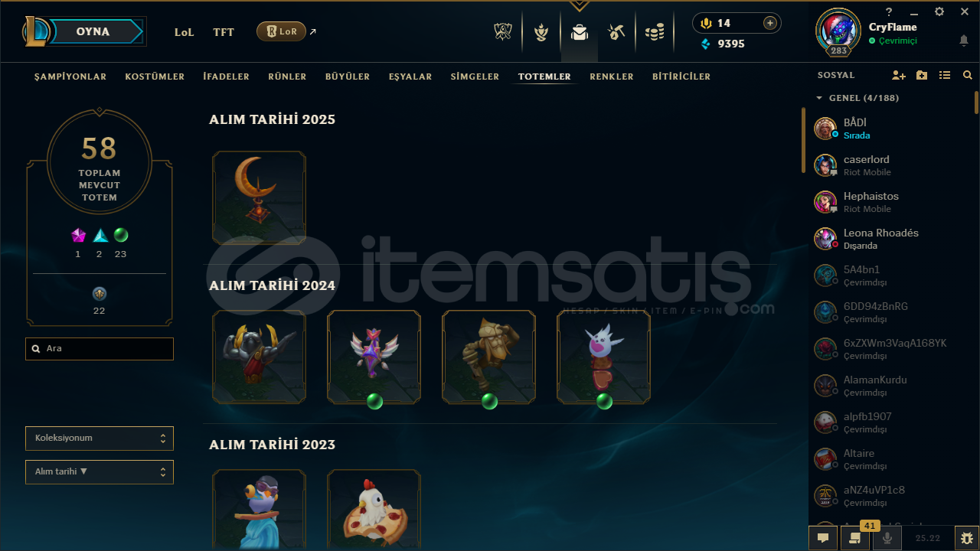Click the OYNA play button
The image size is (980, 551).
93,31
